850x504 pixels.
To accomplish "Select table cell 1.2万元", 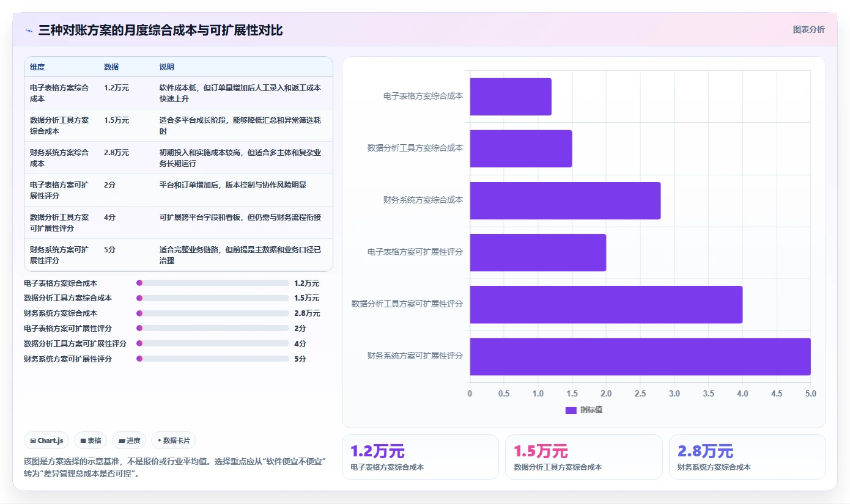I will (x=117, y=88).
